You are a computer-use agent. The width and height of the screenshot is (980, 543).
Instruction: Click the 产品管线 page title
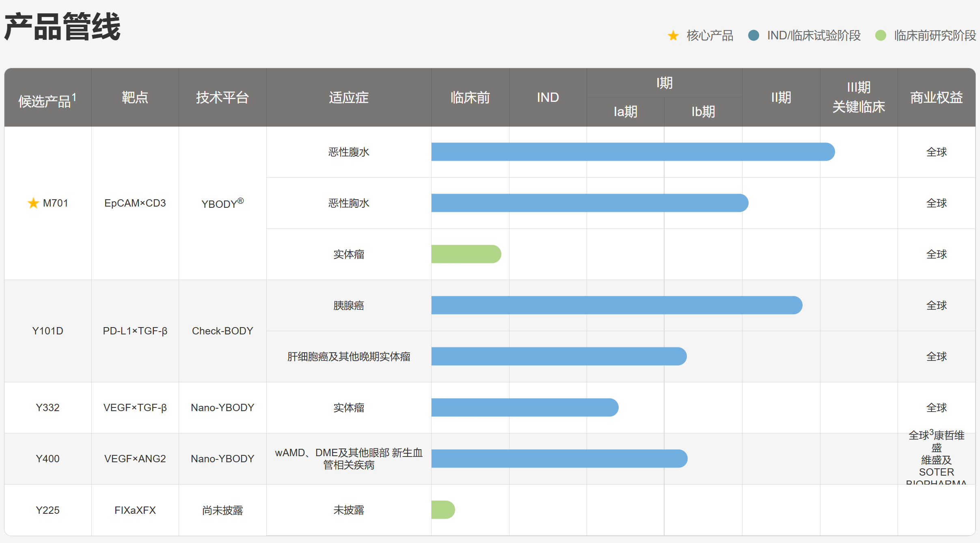pyautogui.click(x=63, y=27)
